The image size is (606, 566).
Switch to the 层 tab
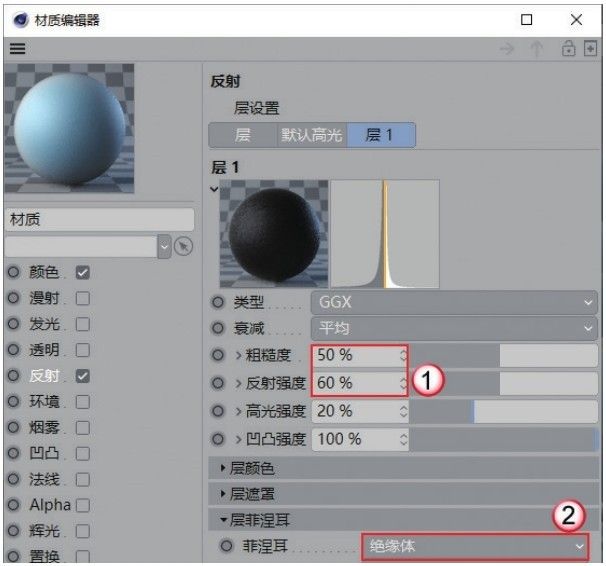[x=243, y=135]
